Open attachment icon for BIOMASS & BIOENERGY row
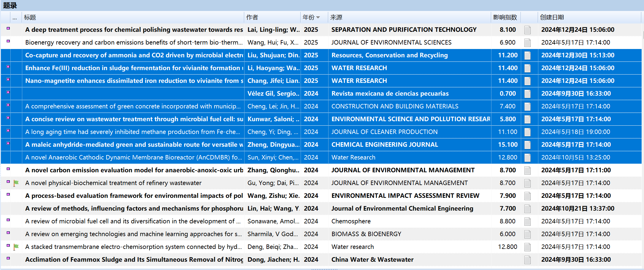The image size is (644, 270). coord(527,234)
